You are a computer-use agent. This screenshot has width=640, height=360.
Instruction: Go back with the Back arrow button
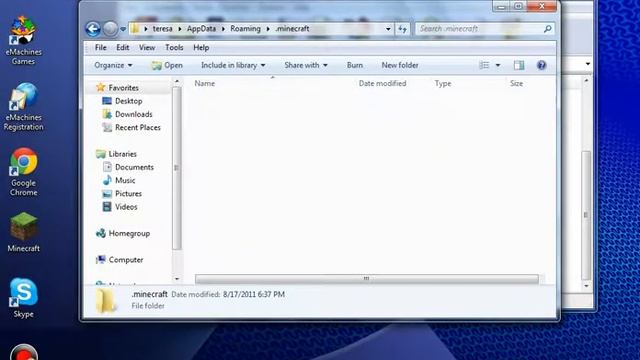[93, 29]
